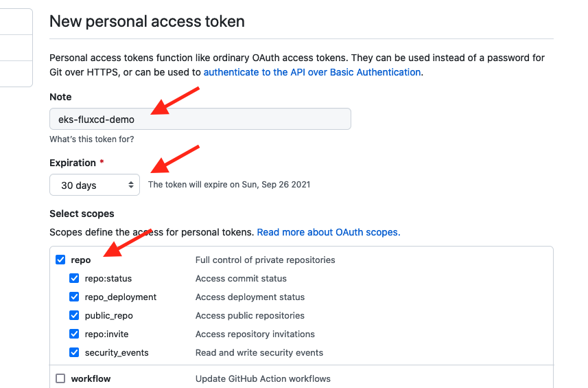Deselect the security_events checkbox
This screenshot has width=588, height=388.
coord(74,353)
